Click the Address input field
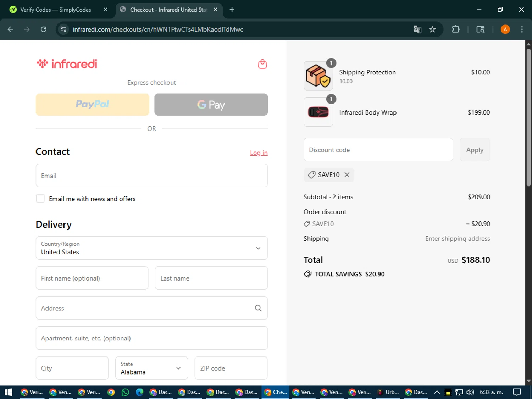This screenshot has height=399, width=532. pos(152,308)
